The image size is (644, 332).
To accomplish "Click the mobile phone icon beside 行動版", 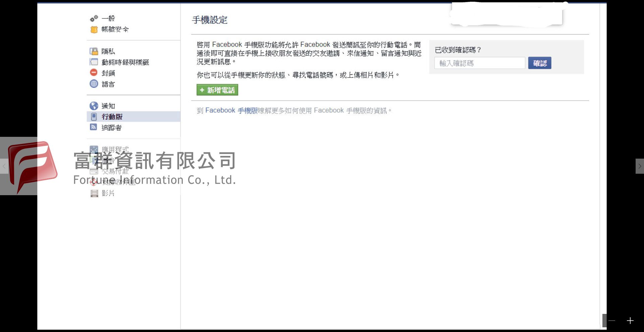I will [94, 117].
